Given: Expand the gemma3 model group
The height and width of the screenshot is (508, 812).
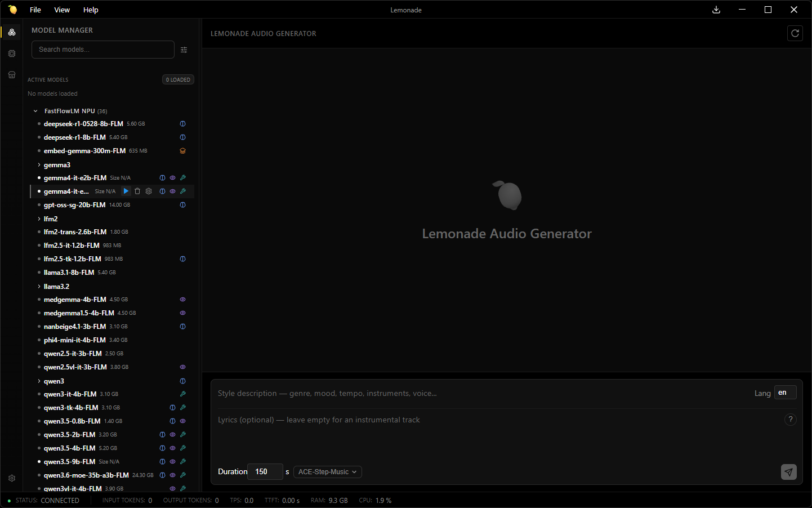Looking at the screenshot, I should 39,165.
